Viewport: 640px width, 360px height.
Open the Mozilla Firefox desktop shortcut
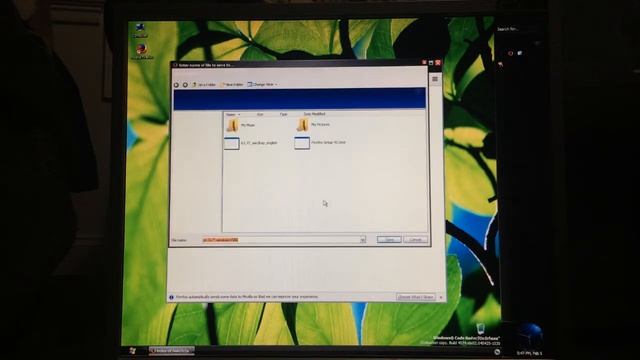tap(142, 52)
